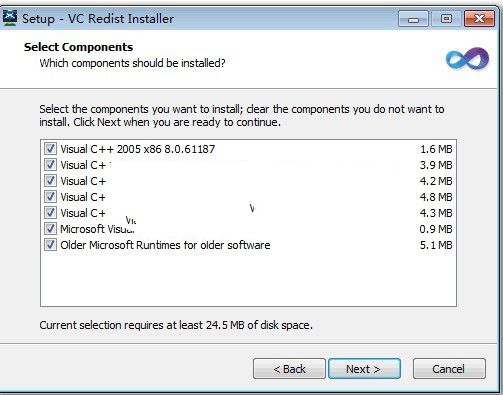This screenshot has width=503, height=395.
Task: Click the 1.6 MB size entry
Action: pos(436,149)
